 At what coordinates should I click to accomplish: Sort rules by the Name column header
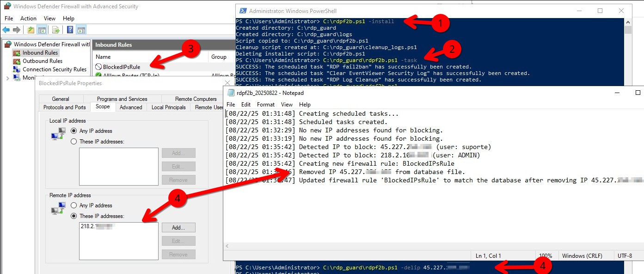pyautogui.click(x=150, y=57)
